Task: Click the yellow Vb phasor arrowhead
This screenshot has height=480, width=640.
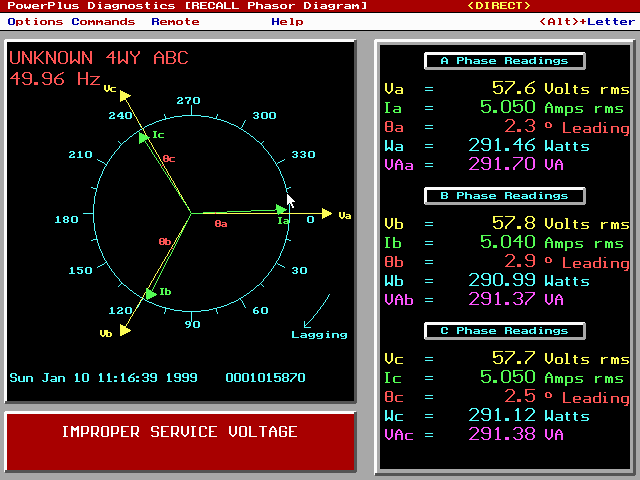Action: (x=124, y=329)
